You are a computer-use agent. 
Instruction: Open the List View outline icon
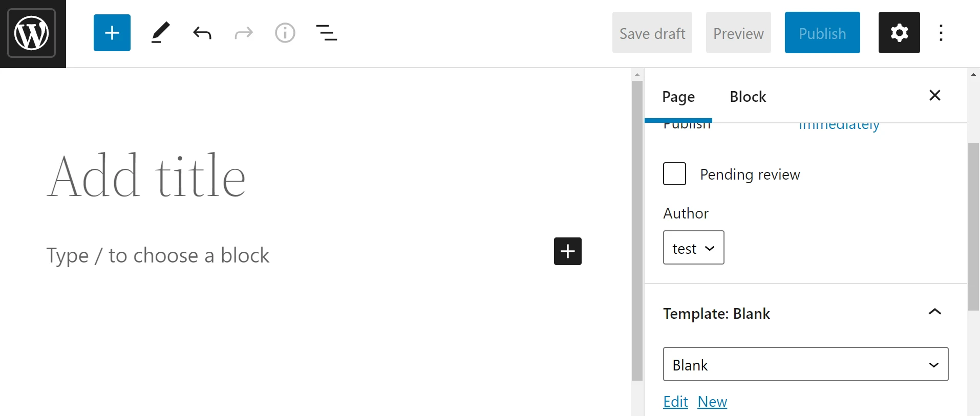tap(327, 33)
